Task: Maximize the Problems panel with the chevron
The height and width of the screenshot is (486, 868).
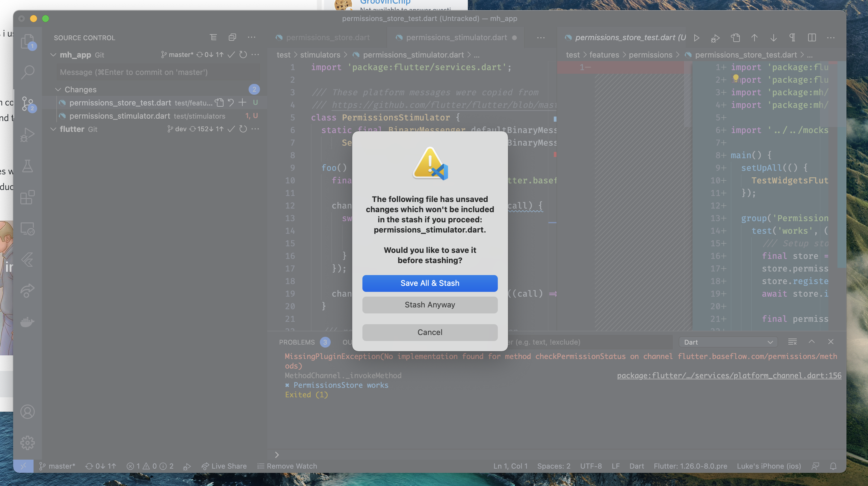Action: pos(812,341)
